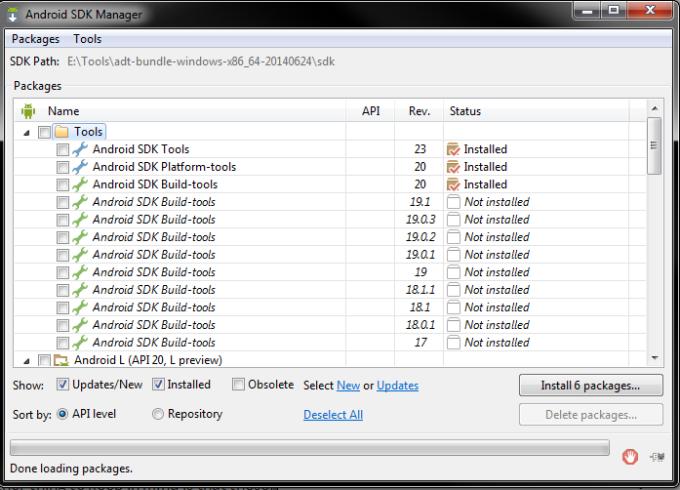Click wrench icon for Android SDK Tools
This screenshot has height=490, width=680.
[x=80, y=149]
